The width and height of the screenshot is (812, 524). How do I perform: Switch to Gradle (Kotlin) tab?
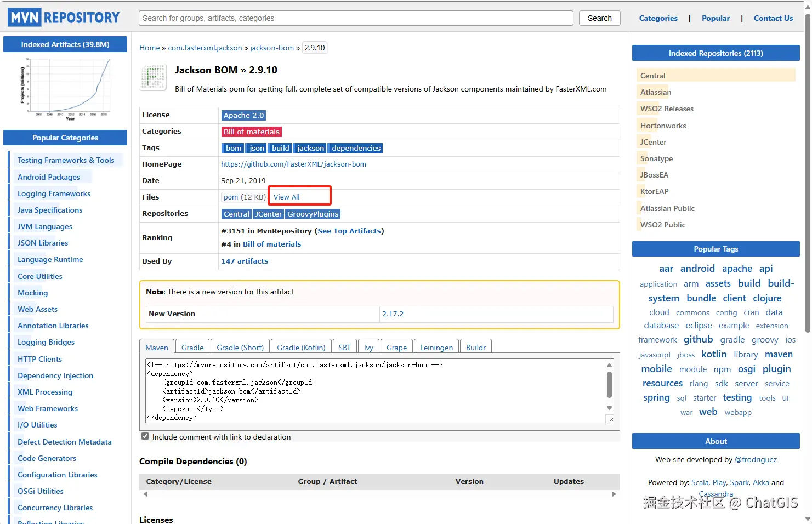[301, 347]
